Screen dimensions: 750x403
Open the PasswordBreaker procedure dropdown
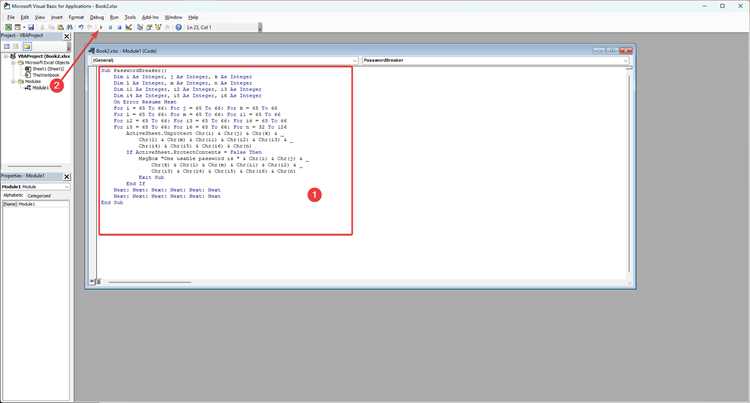click(x=625, y=60)
